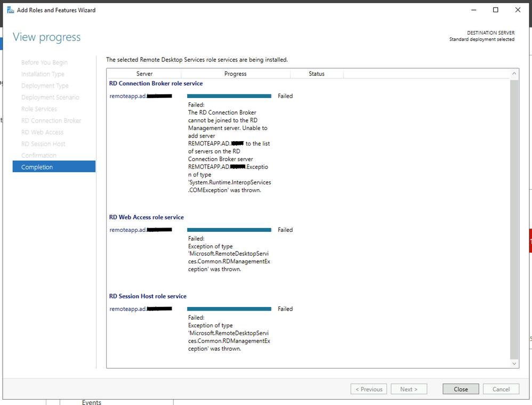Viewport: 532px width, 405px height.
Task: Click the results list vertical scrollbar thumb
Action: click(x=514, y=219)
